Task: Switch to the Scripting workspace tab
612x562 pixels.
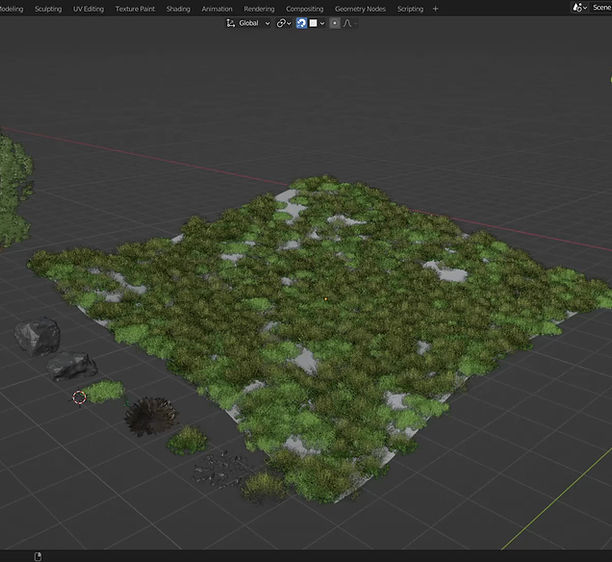Action: point(410,9)
